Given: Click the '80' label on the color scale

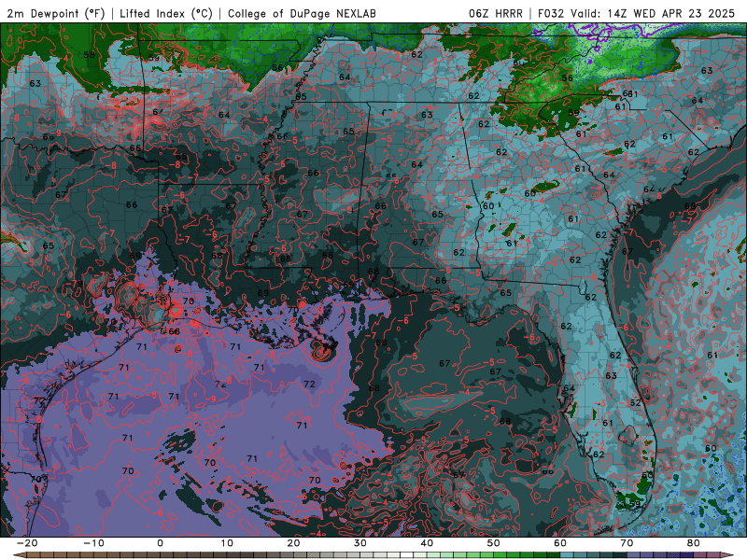Looking at the screenshot, I should (x=694, y=543).
